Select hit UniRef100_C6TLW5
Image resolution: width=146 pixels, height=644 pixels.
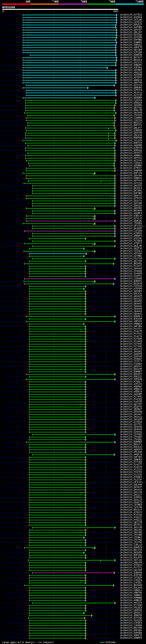click(x=131, y=20)
